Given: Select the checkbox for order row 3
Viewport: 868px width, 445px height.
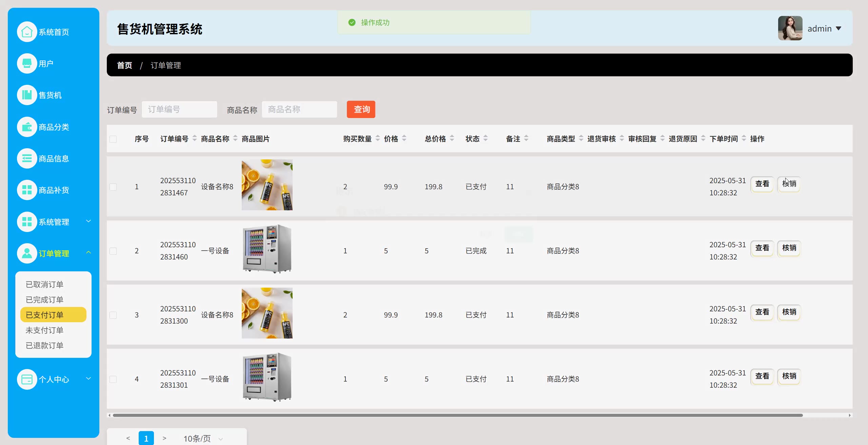Looking at the screenshot, I should pyautogui.click(x=113, y=315).
